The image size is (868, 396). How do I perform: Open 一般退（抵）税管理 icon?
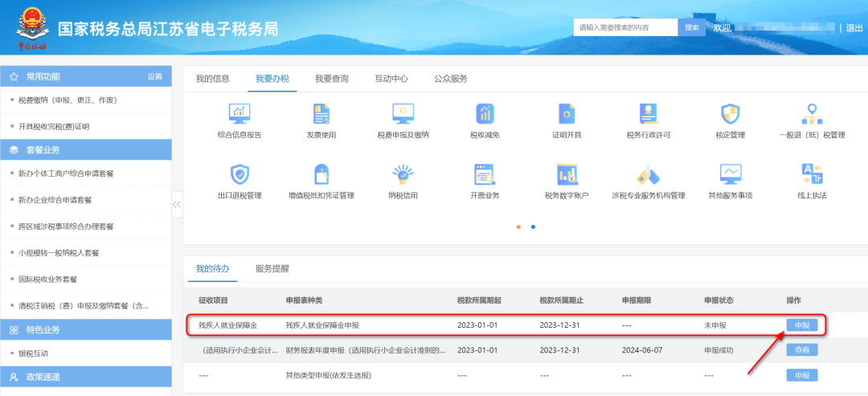812,113
